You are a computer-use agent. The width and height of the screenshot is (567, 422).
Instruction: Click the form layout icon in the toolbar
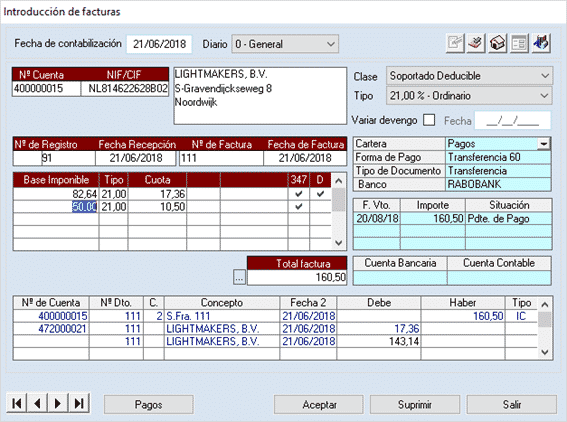click(x=520, y=44)
